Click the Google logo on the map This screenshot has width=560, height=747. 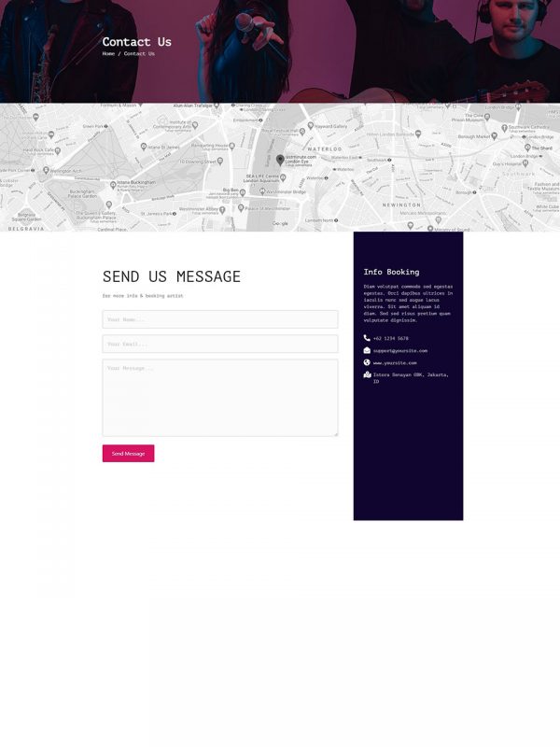coord(280,224)
